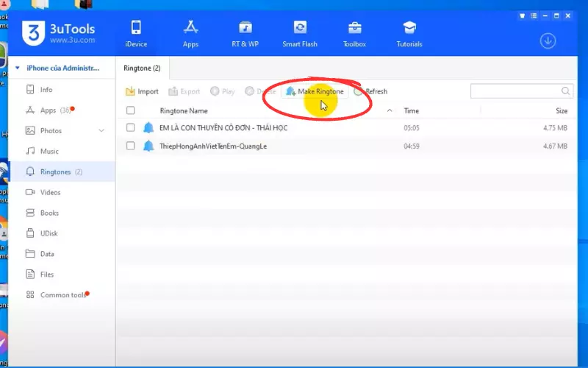Sort by the Time column
Screen dimensions: 588x368
click(412, 111)
